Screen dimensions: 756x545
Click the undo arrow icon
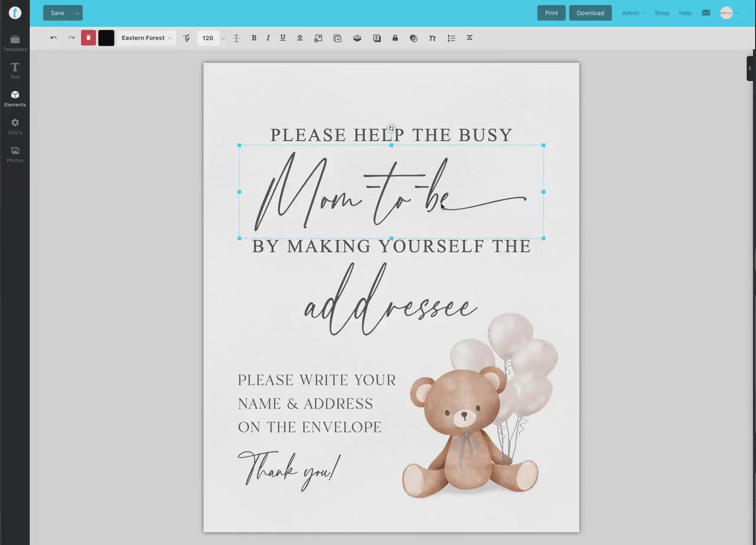tap(53, 38)
